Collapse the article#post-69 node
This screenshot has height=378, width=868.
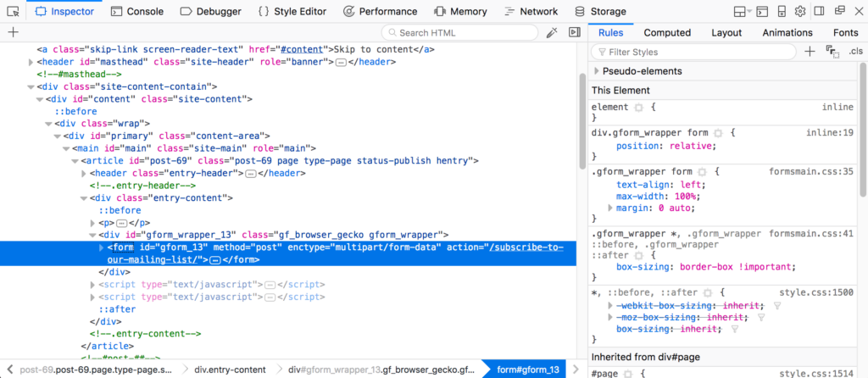75,161
